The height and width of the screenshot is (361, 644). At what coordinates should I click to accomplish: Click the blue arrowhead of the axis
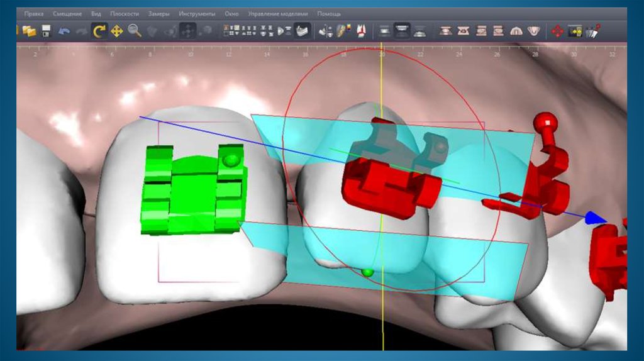593,218
